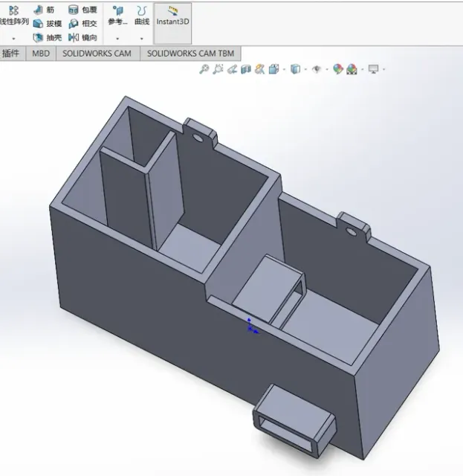Select the blue origin triad on model
463x476 pixels.
[251, 327]
